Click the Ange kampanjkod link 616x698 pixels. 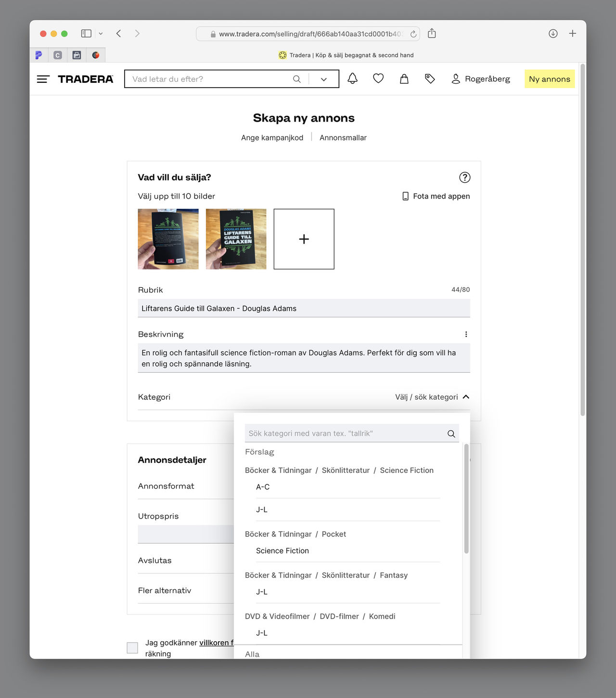click(x=272, y=138)
